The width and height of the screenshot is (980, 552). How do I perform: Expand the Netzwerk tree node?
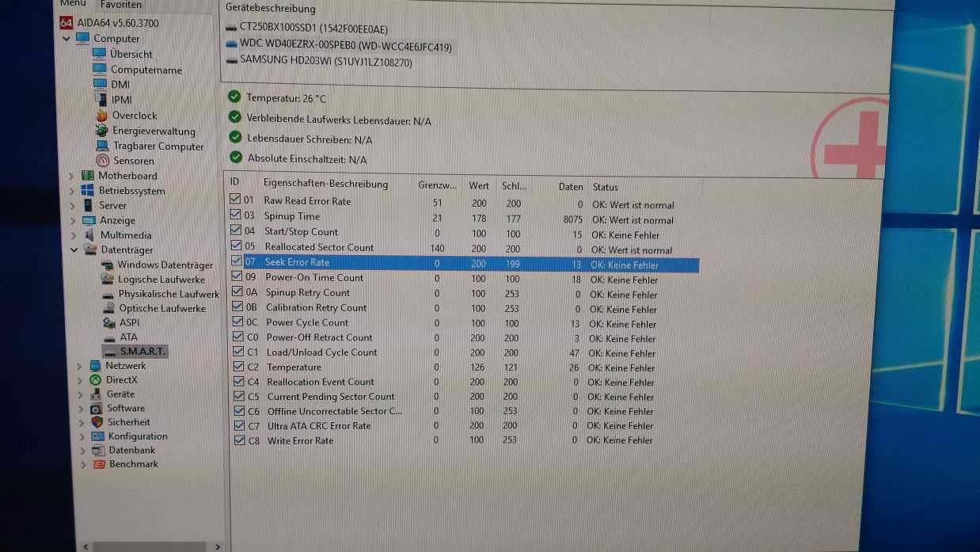pyautogui.click(x=78, y=366)
